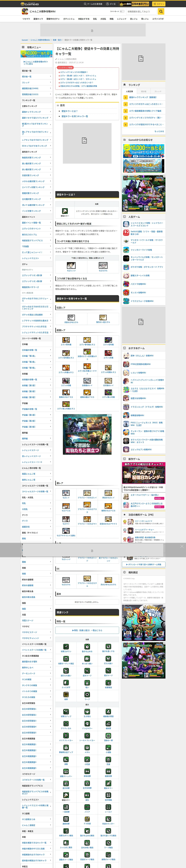Click 特性（効果と能力）一覧はこちら button
This screenshot has height=868, width=186.
click(87, 630)
